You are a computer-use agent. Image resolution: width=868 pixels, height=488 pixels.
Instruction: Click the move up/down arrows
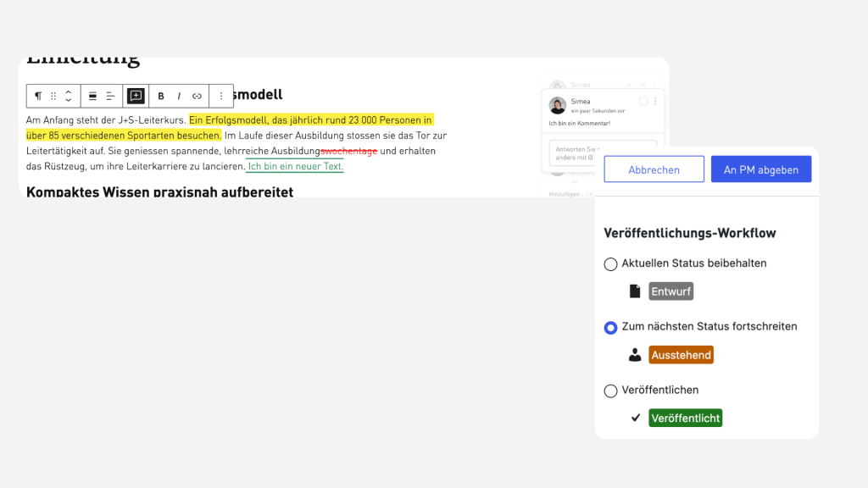[x=69, y=97]
